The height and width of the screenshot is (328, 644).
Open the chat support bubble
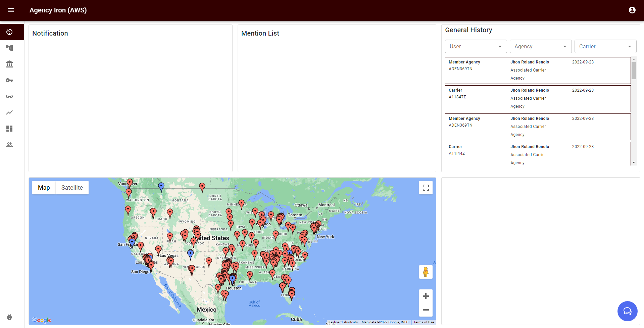point(627,311)
